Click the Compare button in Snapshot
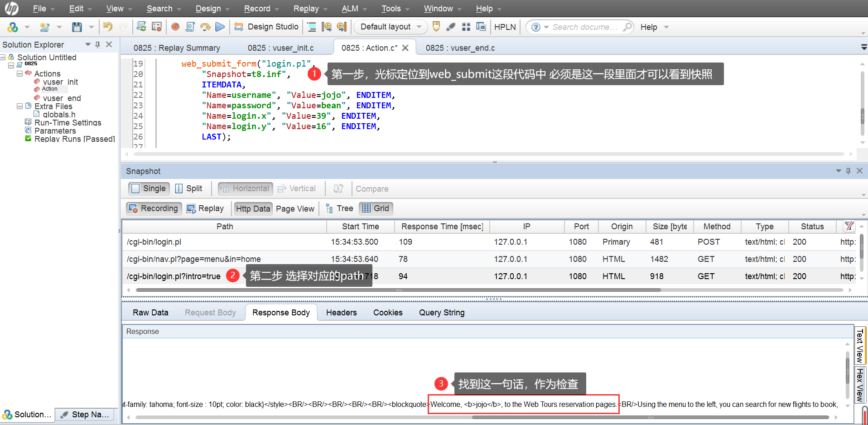 coord(372,189)
